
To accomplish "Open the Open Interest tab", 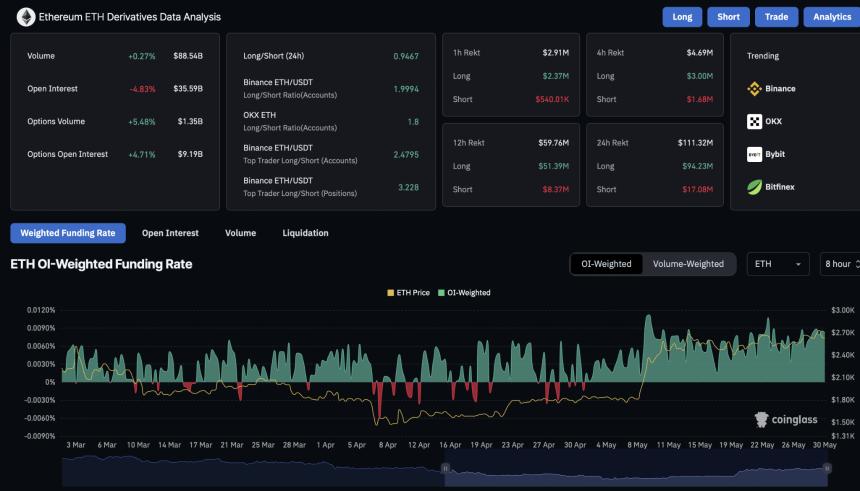I will 170,233.
